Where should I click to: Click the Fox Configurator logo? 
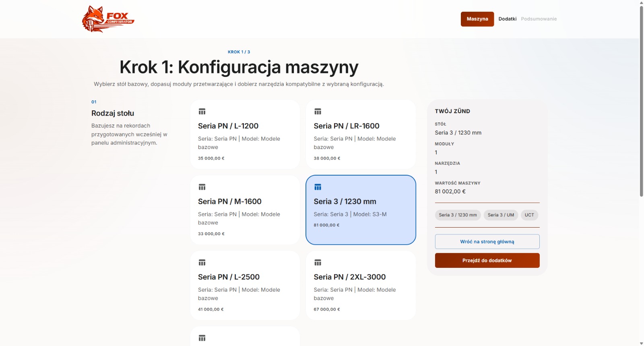point(108,19)
